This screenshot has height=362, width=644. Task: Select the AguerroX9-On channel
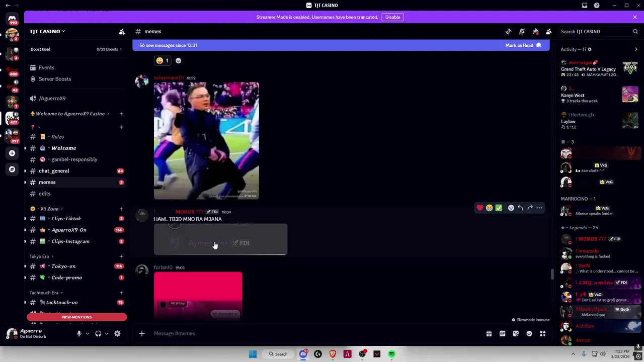coord(76,230)
